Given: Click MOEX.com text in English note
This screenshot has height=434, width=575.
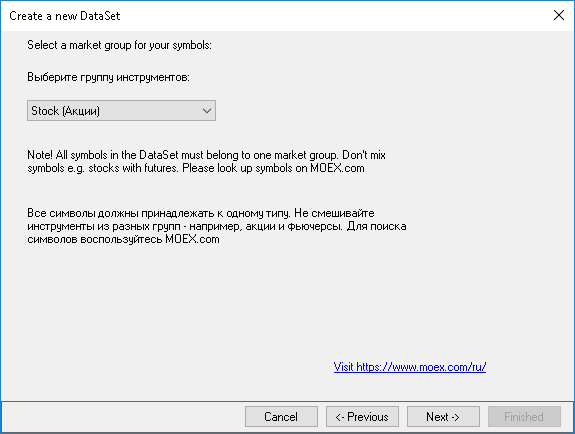Looking at the screenshot, I should (x=337, y=168).
